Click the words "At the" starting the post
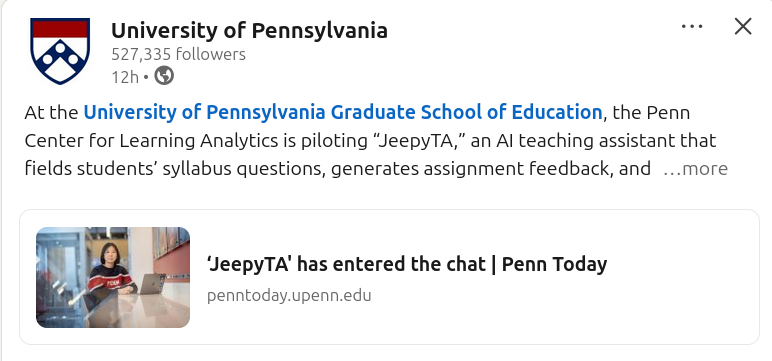This screenshot has height=361, width=772. pyautogui.click(x=51, y=113)
